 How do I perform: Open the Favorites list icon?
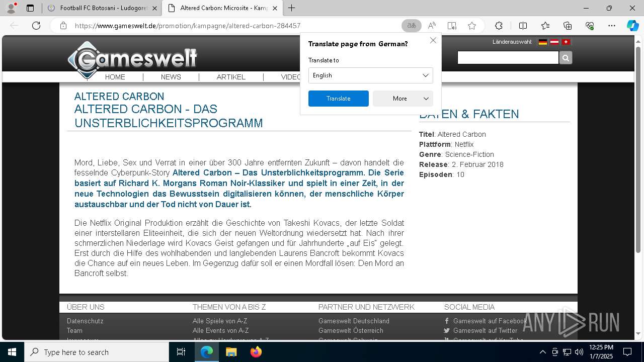(x=545, y=26)
